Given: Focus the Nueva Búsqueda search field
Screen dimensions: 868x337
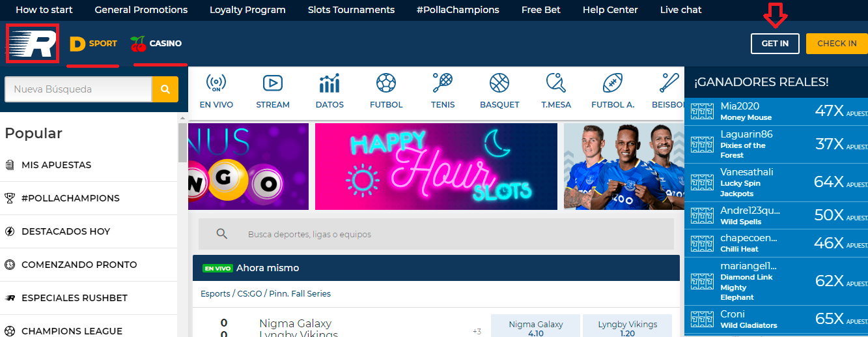Looking at the screenshot, I should [78, 89].
